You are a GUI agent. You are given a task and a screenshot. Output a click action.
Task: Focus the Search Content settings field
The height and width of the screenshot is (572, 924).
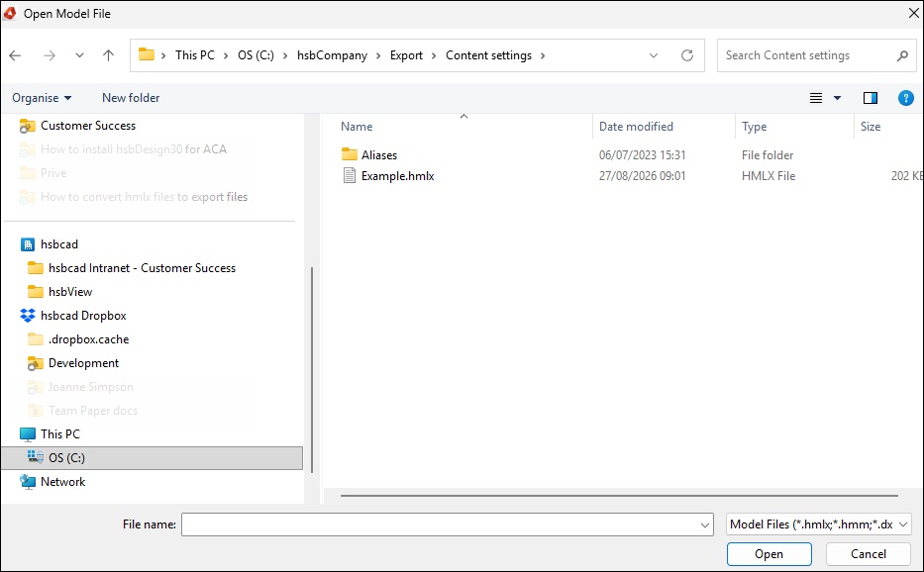click(x=816, y=55)
